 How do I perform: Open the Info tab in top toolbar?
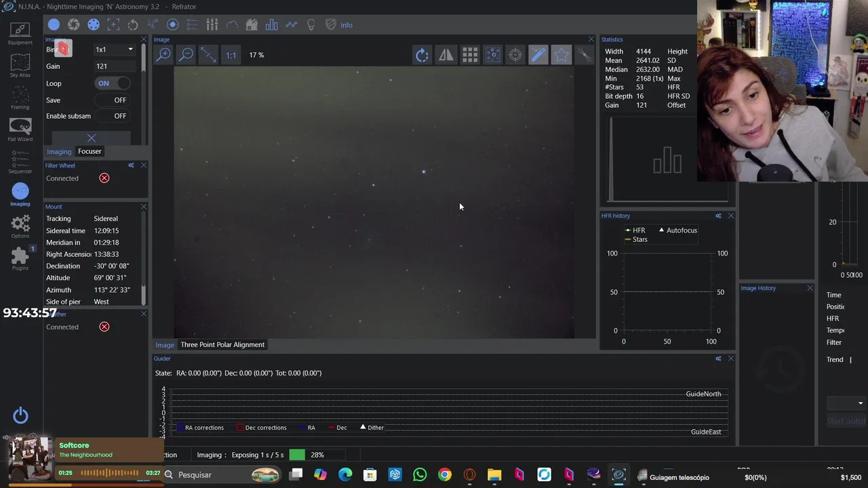point(347,25)
